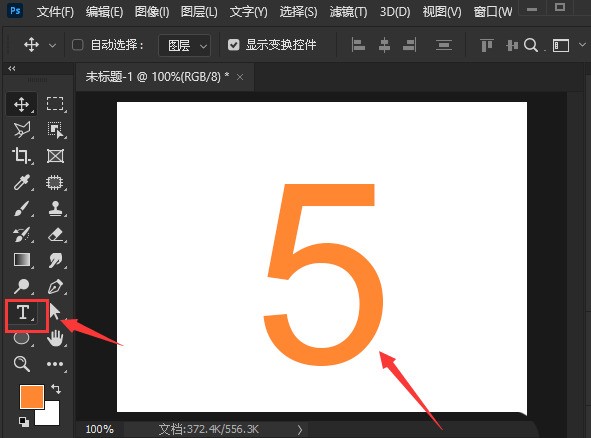591x438 pixels.
Task: Open the workspace layout switcher icon
Action: tap(561, 45)
